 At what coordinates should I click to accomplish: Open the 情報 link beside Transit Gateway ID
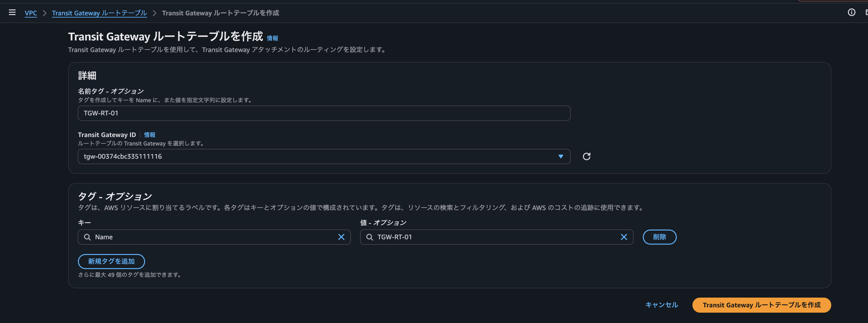[x=150, y=135]
